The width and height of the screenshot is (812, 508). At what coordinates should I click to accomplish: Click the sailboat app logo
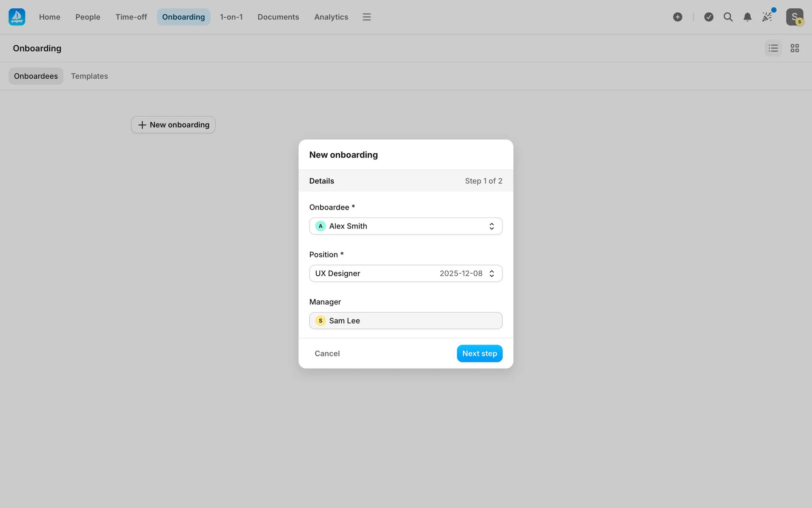pyautogui.click(x=17, y=17)
